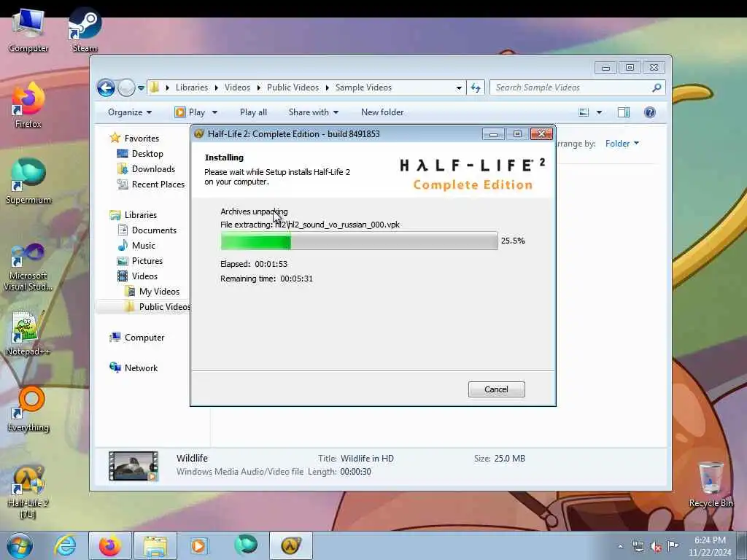Refresh the Explorer address bar
The image size is (747, 560).
click(476, 87)
